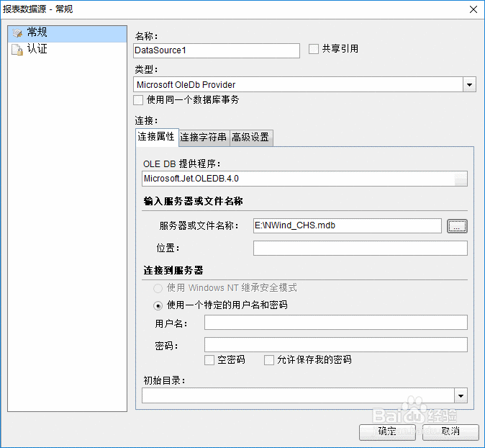The image size is (485, 448).
Task: Open the OLE DB 提供程序 dropdown button
Action: tap(461, 179)
